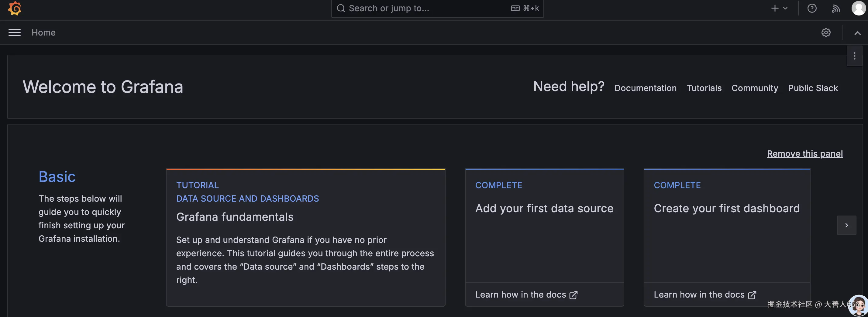Open the panel three-dot menu
This screenshot has width=868, height=317.
pyautogui.click(x=854, y=56)
